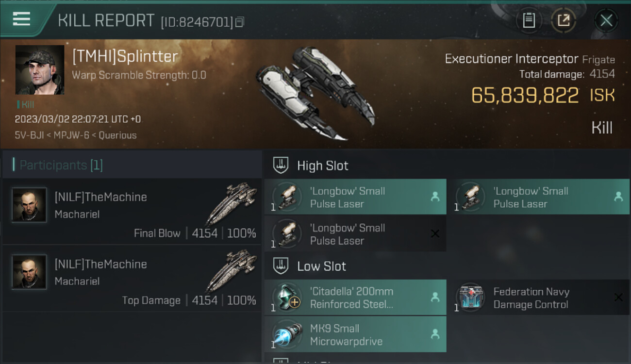View Splintter's character portrait
Image resolution: width=631 pixels, height=364 pixels.
pos(40,70)
